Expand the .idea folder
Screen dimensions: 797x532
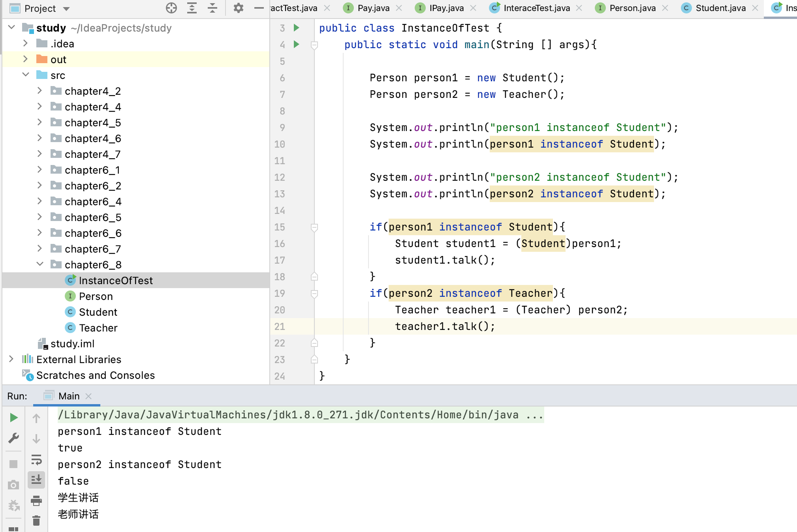(x=26, y=43)
